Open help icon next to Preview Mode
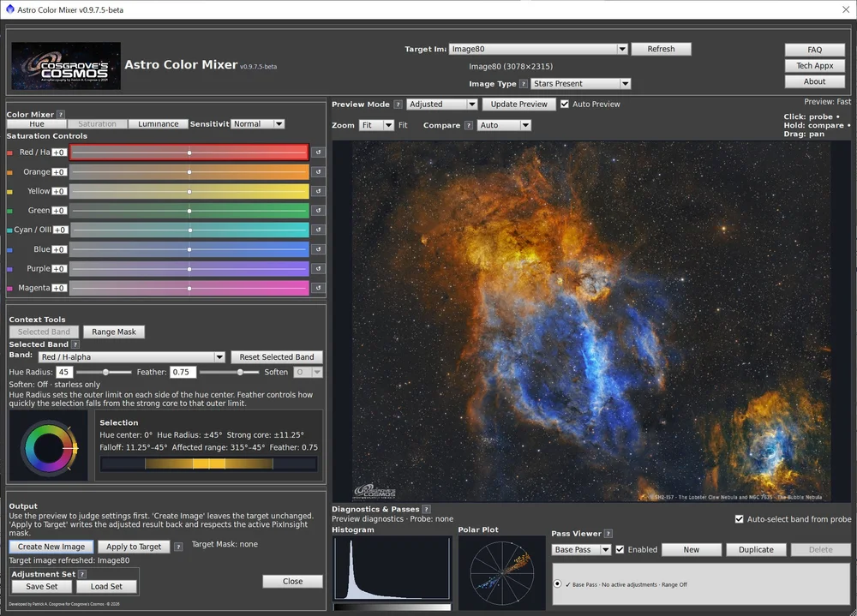The image size is (857, 616). click(398, 105)
